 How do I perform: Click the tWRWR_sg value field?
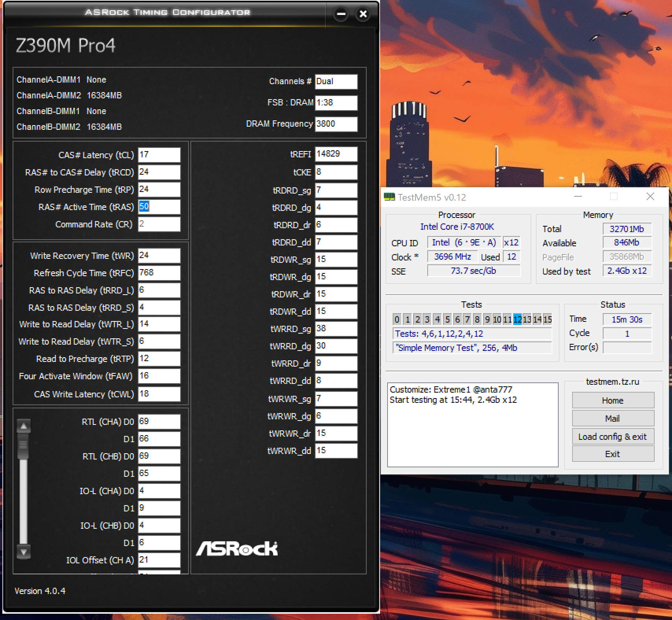[336, 399]
